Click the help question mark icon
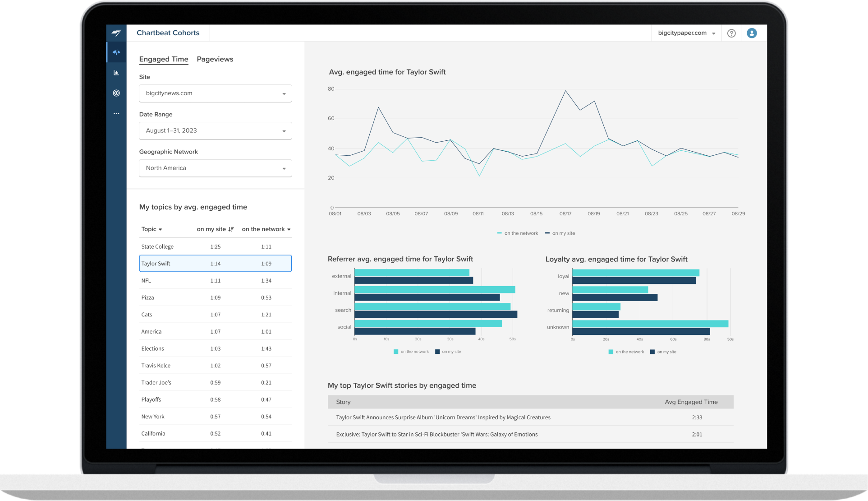Image resolution: width=868 pixels, height=501 pixels. [731, 32]
